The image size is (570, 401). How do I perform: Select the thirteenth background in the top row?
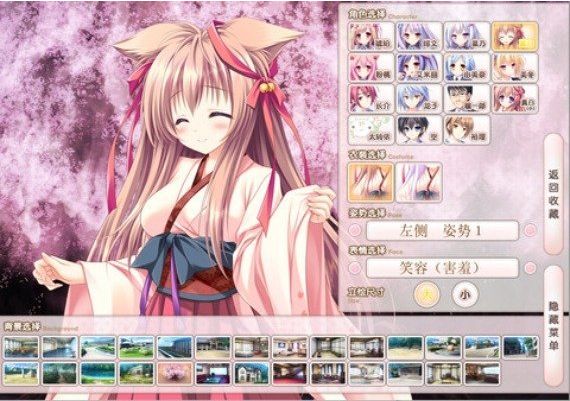click(482, 348)
